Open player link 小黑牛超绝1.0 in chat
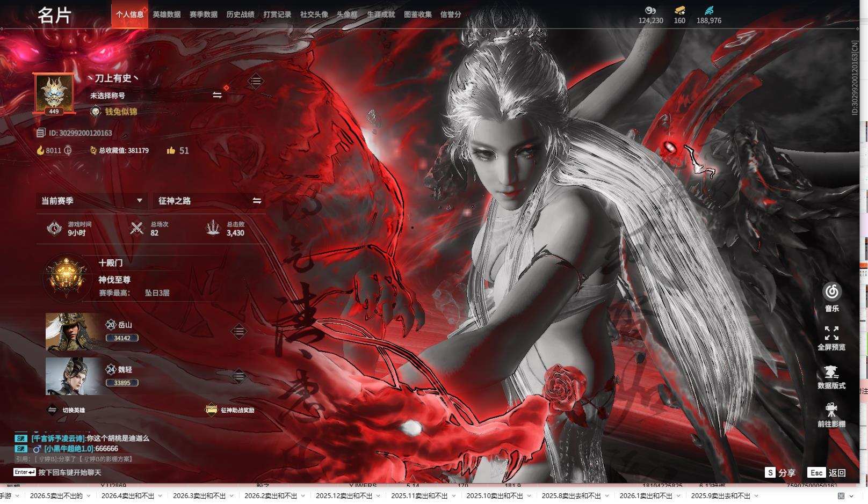The image size is (868, 504). tap(68, 449)
